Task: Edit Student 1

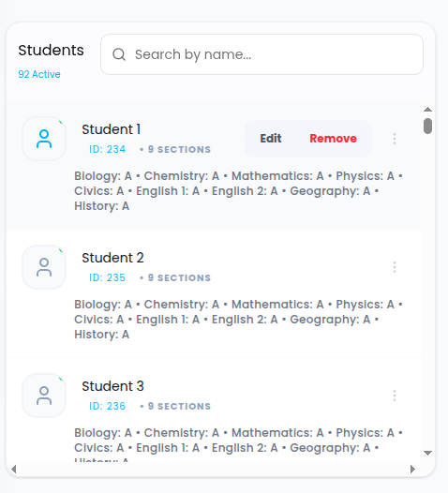Action: [x=271, y=139]
